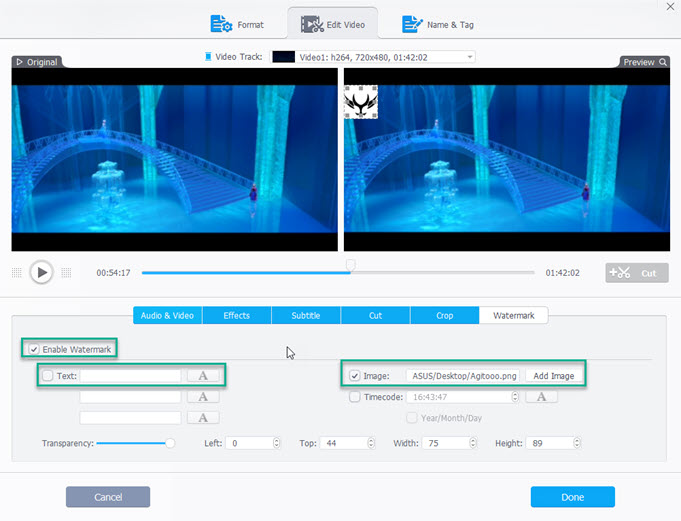Toggle the Enable Watermark checkbox
Image resolution: width=681 pixels, height=521 pixels.
(34, 349)
